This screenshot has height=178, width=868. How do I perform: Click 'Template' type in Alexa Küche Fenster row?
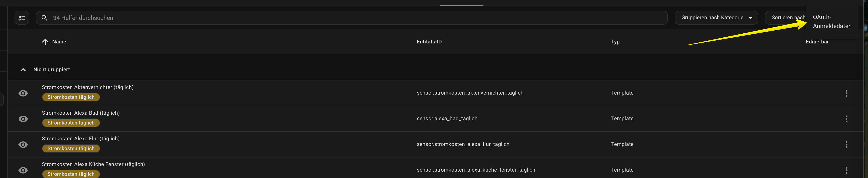(622, 170)
